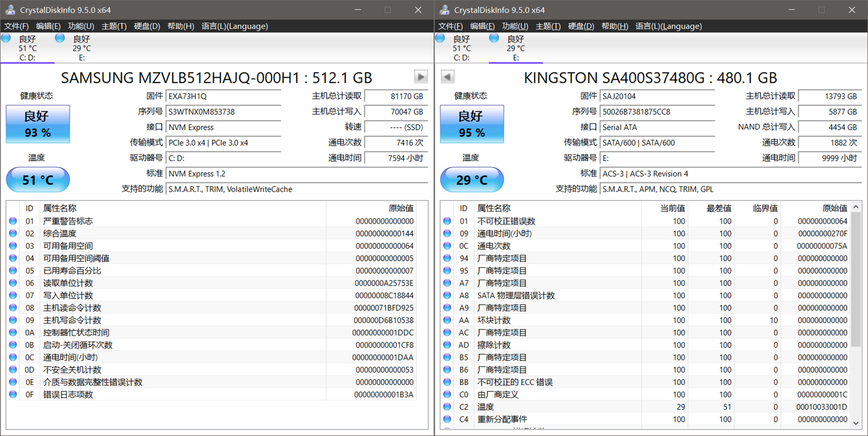The image size is (868, 436).
Task: Click the 29 °C temperature button in Kingston panel
Action: coord(472,180)
